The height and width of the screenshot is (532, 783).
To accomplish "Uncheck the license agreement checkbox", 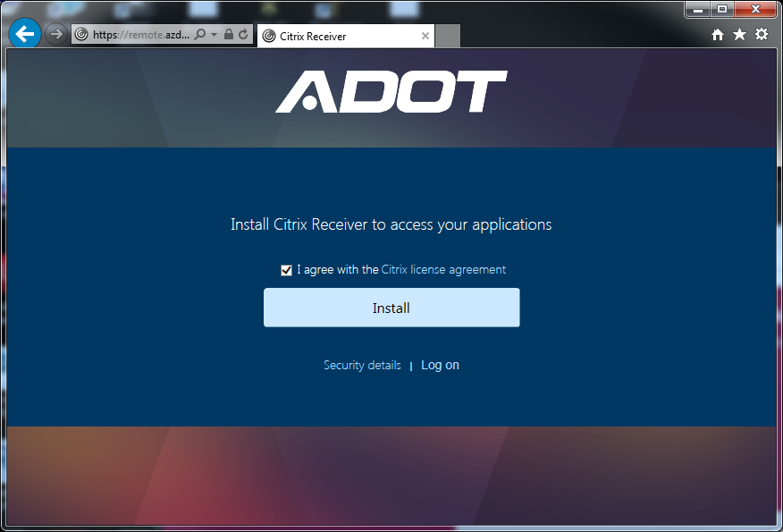I will (x=286, y=270).
